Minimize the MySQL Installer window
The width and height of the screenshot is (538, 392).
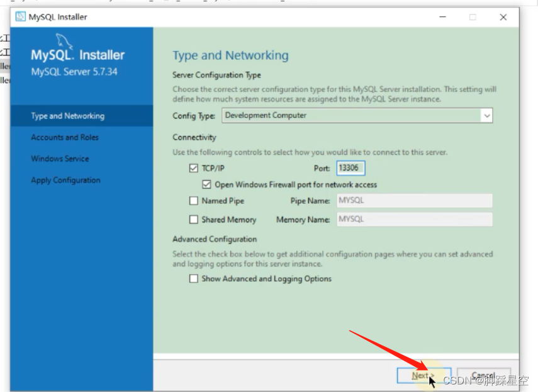[442, 17]
